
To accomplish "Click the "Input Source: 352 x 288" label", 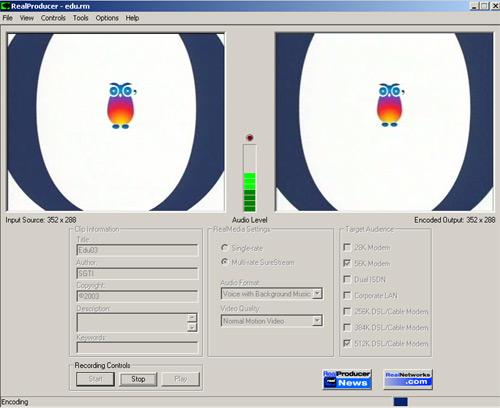I will (x=41, y=220).
